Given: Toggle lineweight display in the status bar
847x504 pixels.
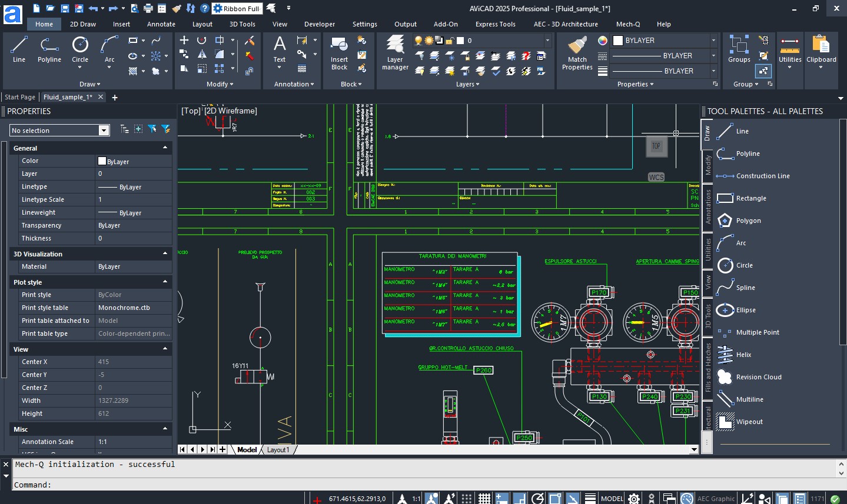Looking at the screenshot, I should click(x=590, y=499).
